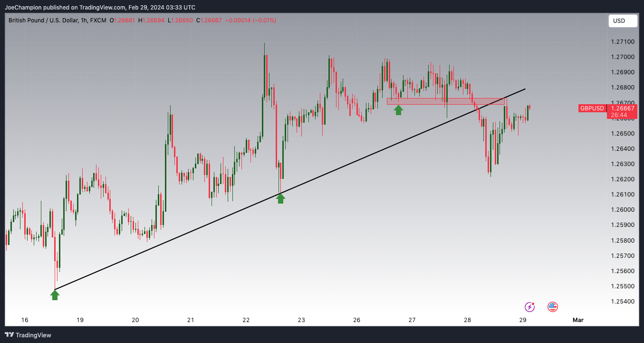Click the high value H1.26694

(x=151, y=20)
